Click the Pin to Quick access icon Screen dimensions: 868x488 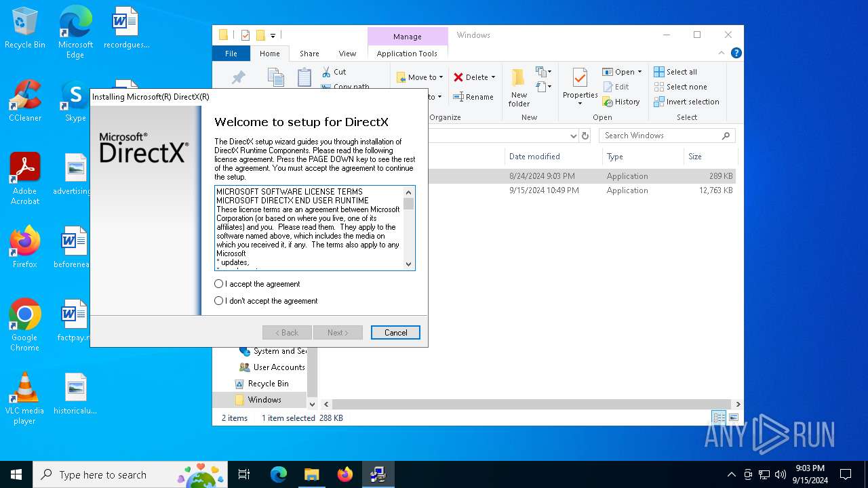[x=239, y=77]
